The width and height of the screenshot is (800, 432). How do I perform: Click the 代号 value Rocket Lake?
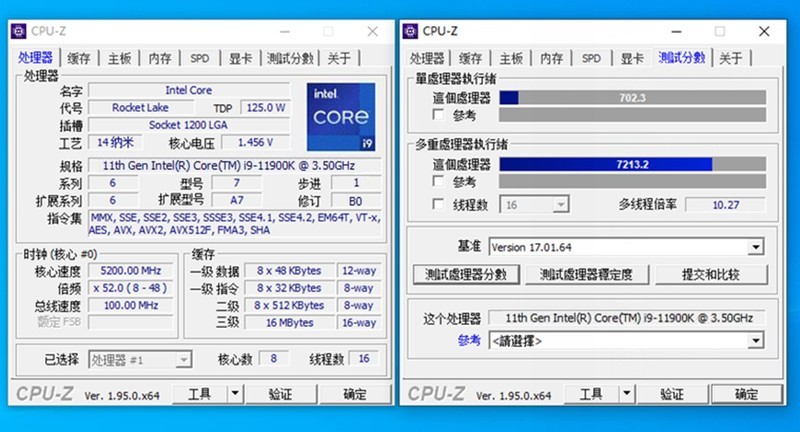click(140, 108)
